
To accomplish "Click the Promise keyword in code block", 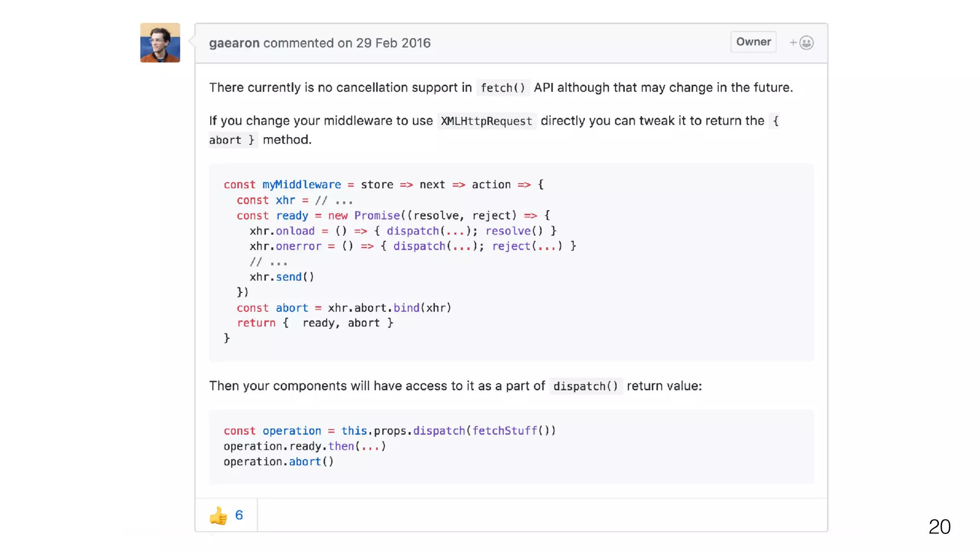I will pos(377,215).
